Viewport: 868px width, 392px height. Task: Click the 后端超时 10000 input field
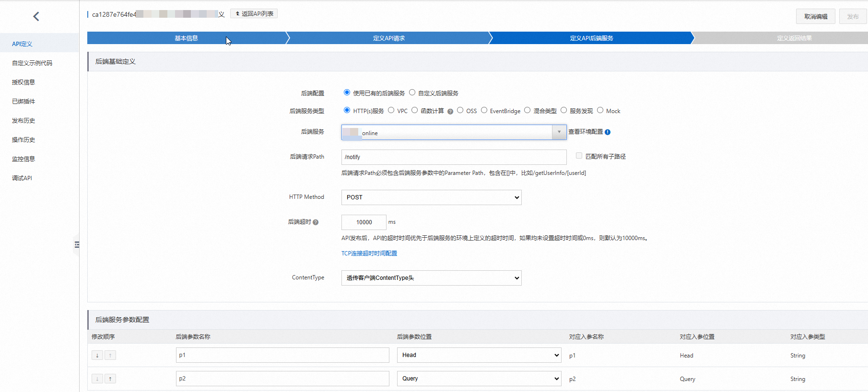[x=364, y=222]
